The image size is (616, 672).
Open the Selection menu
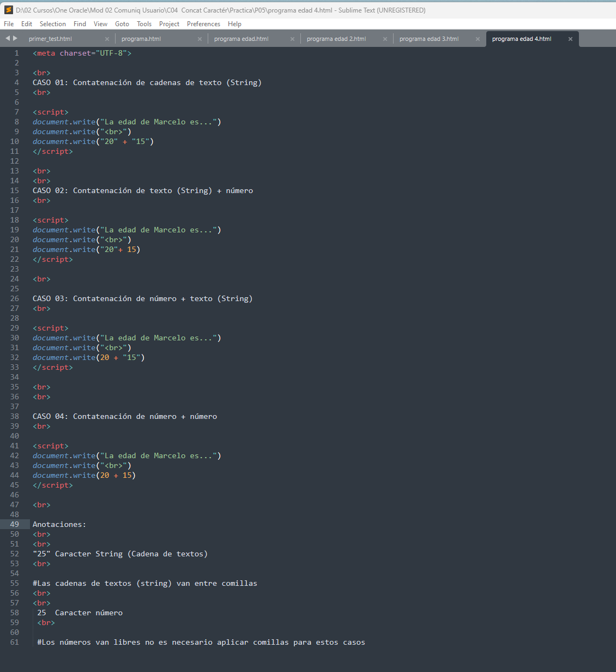(53, 24)
